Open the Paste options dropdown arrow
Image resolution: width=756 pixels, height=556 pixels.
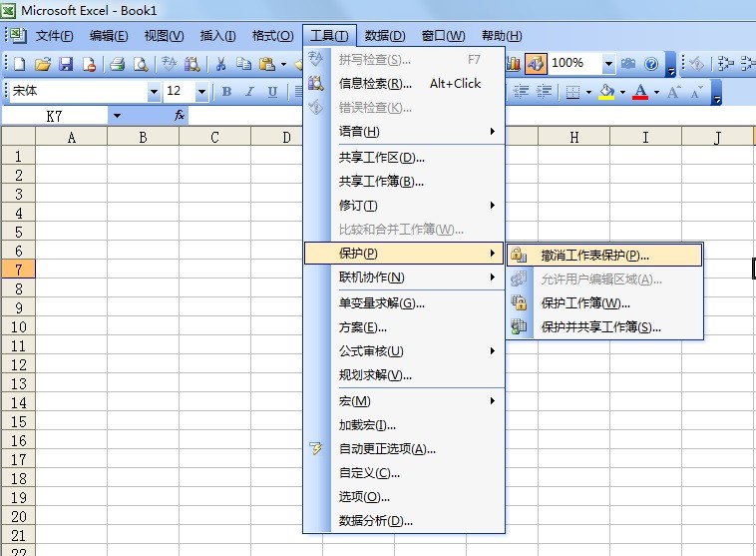point(283,64)
